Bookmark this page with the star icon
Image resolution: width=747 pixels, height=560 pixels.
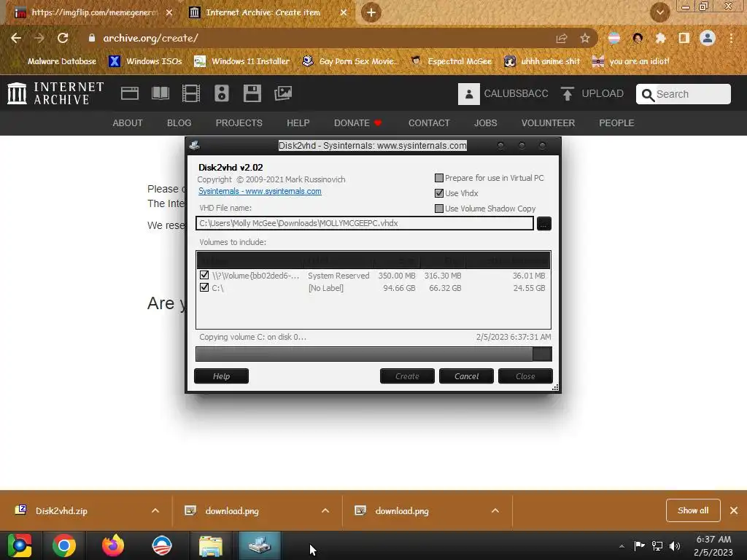coord(585,38)
